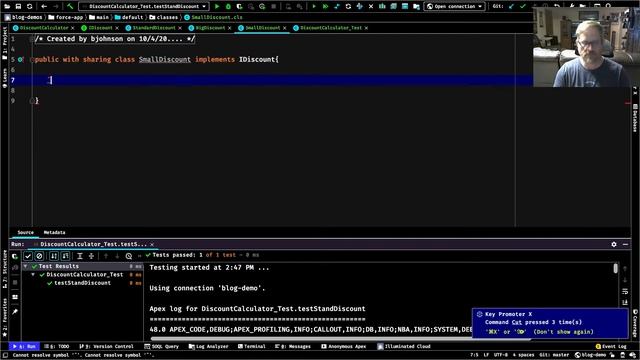Click the Git update project arrow icon
This screenshot has height=360, width=640.
pos(511,6)
